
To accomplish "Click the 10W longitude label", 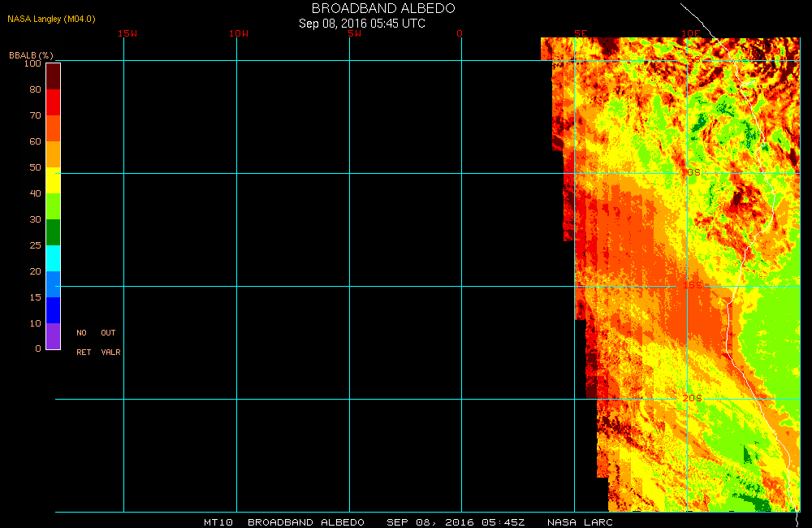I will tap(239, 33).
